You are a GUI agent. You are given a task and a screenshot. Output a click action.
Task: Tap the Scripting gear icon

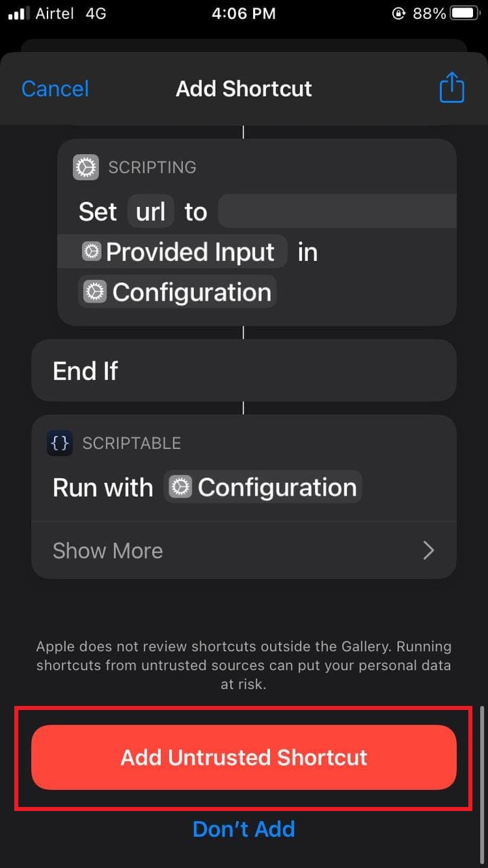click(86, 167)
